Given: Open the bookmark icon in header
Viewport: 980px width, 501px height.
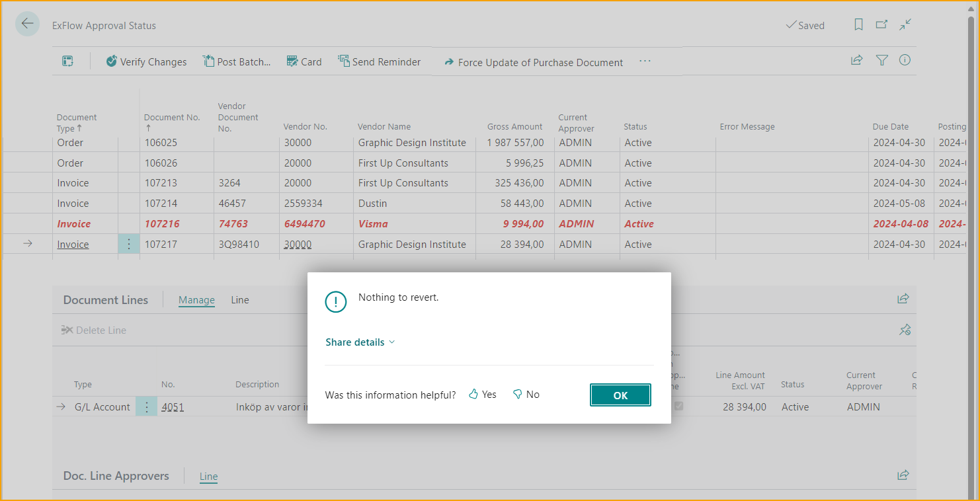Looking at the screenshot, I should [858, 25].
